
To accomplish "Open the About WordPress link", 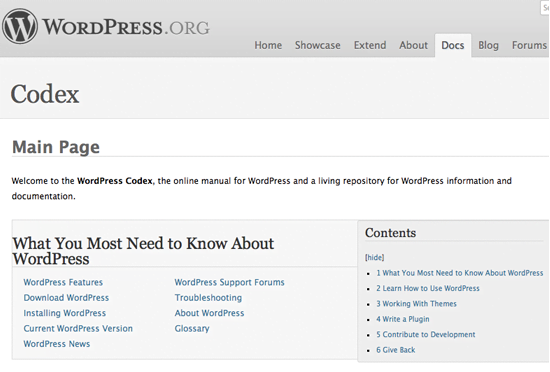I will coord(209,313).
